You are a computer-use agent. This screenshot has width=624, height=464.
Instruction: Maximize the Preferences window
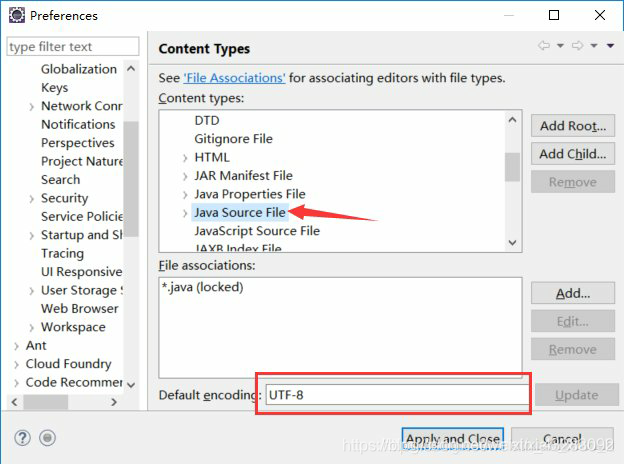pyautogui.click(x=554, y=15)
